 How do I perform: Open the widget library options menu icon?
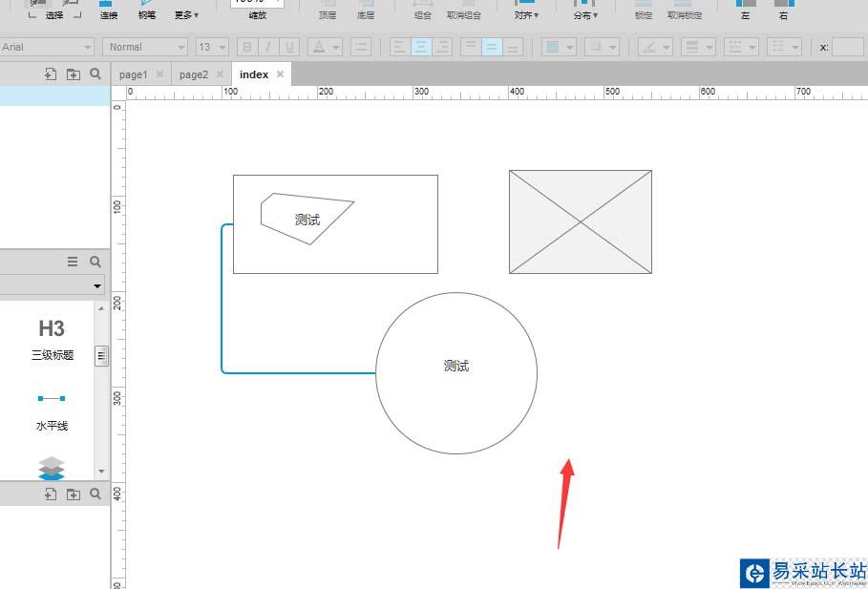[73, 262]
